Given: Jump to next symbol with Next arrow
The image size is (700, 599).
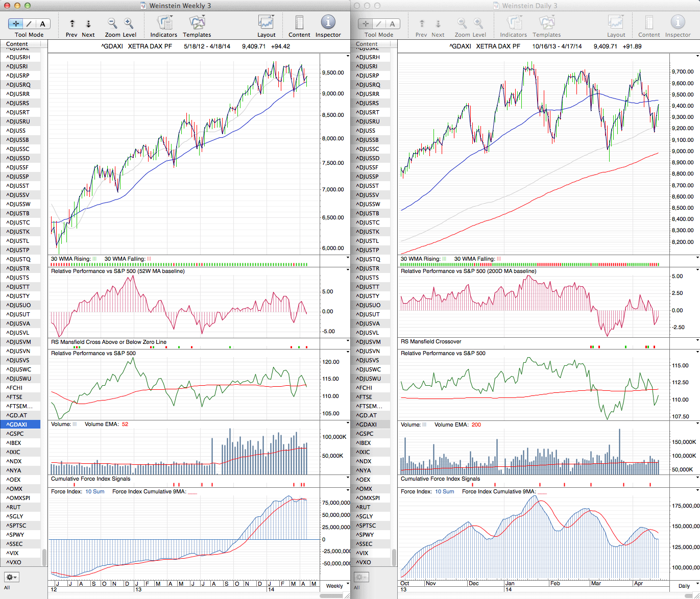Looking at the screenshot, I should coord(88,24).
